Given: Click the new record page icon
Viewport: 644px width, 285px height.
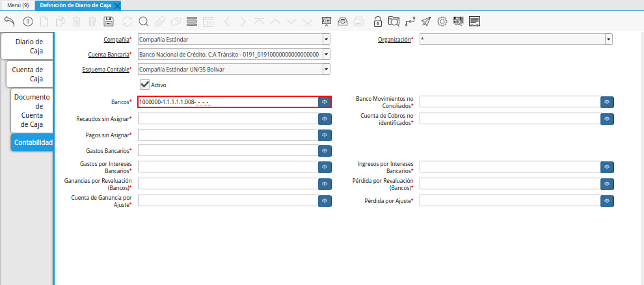Looking at the screenshot, I should tap(44, 21).
